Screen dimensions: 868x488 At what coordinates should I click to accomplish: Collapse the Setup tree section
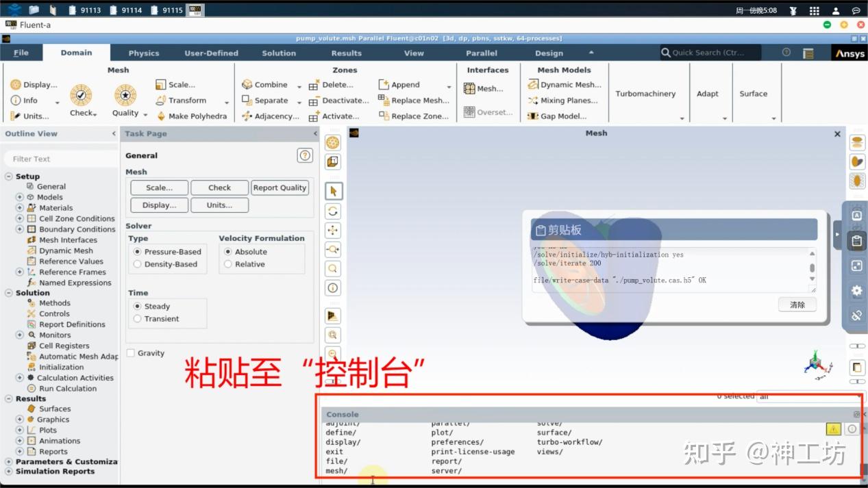pos(9,176)
